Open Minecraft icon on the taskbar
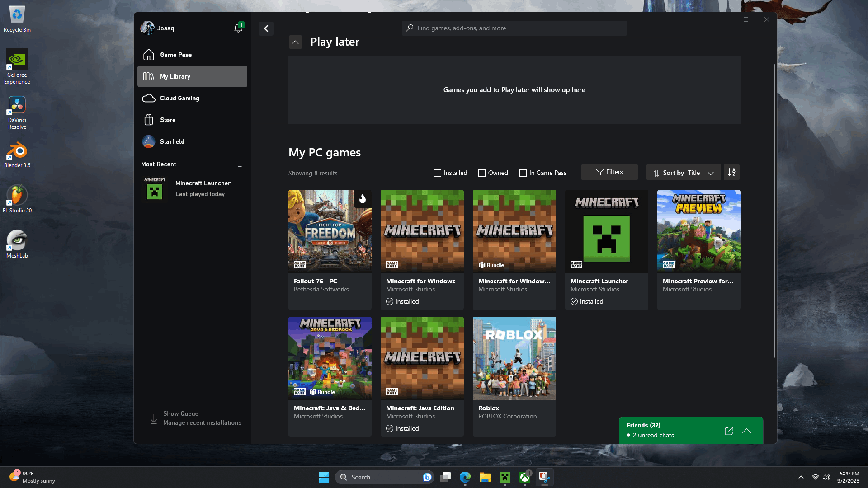Screen dimensions: 868x488 point(505,477)
